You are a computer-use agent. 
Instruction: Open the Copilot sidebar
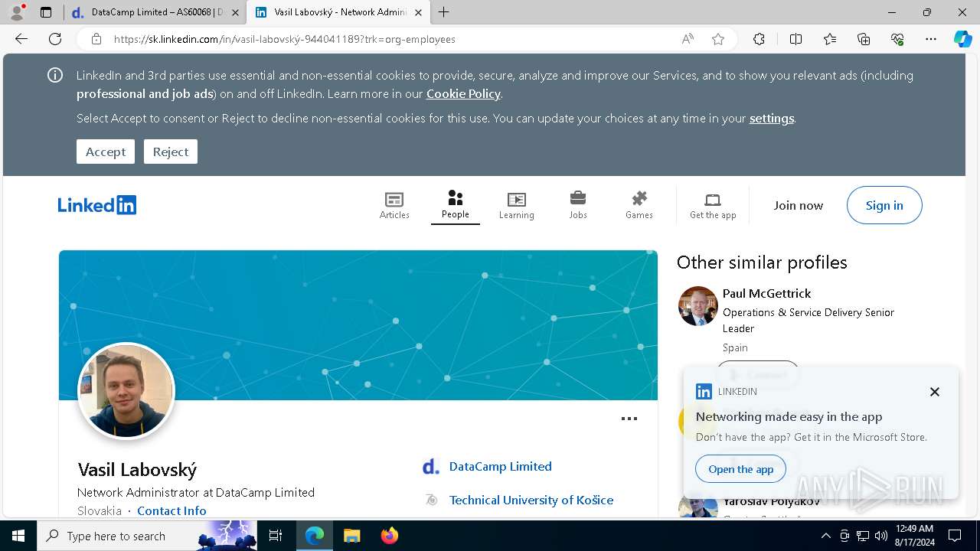(x=962, y=39)
